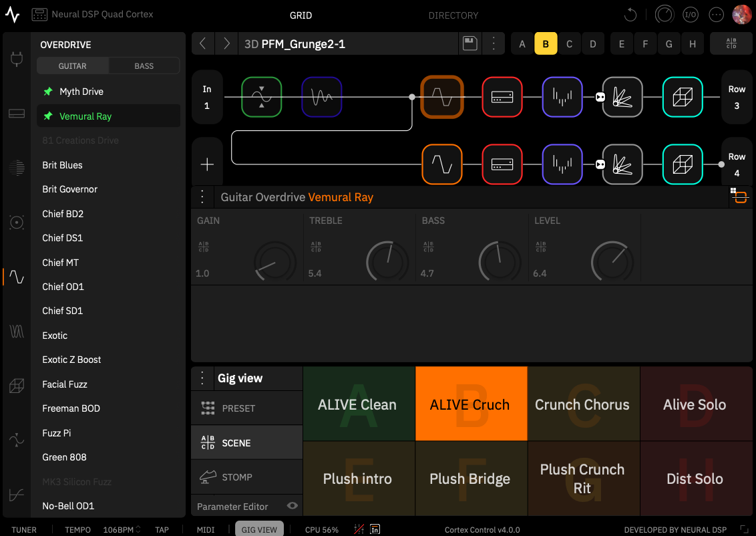Open preset options vertical dots menu
The height and width of the screenshot is (536, 756).
pos(494,44)
